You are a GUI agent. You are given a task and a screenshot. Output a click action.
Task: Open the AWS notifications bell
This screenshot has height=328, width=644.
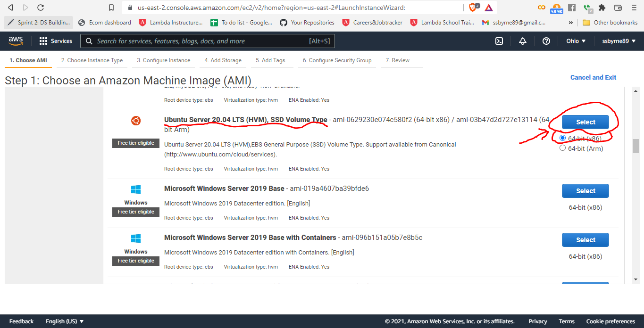click(x=523, y=41)
